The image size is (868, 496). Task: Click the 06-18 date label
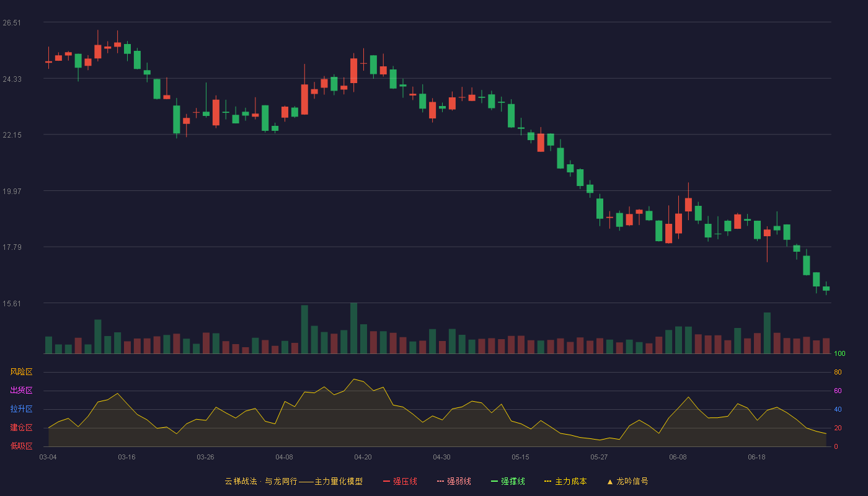point(756,457)
